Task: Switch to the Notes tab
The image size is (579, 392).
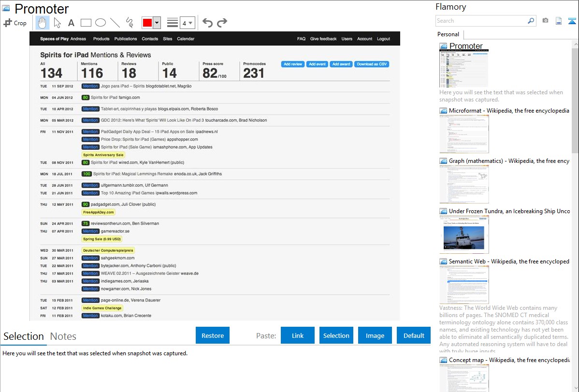Action: point(63,336)
